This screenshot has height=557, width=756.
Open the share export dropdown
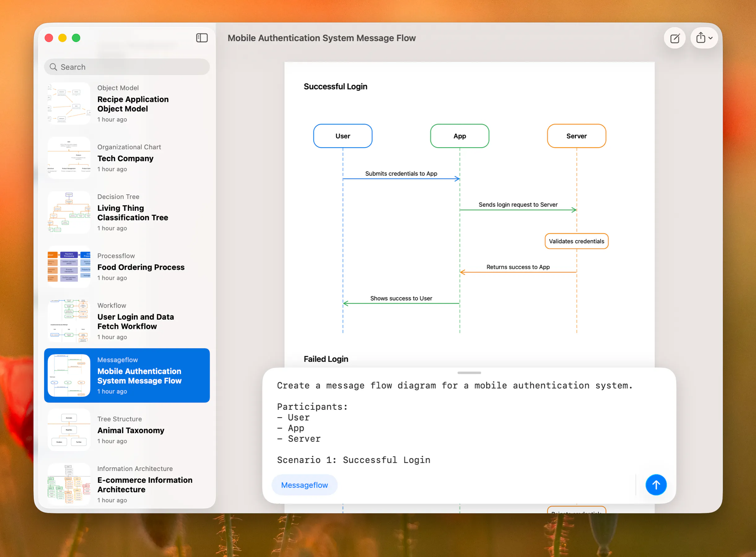coord(704,38)
